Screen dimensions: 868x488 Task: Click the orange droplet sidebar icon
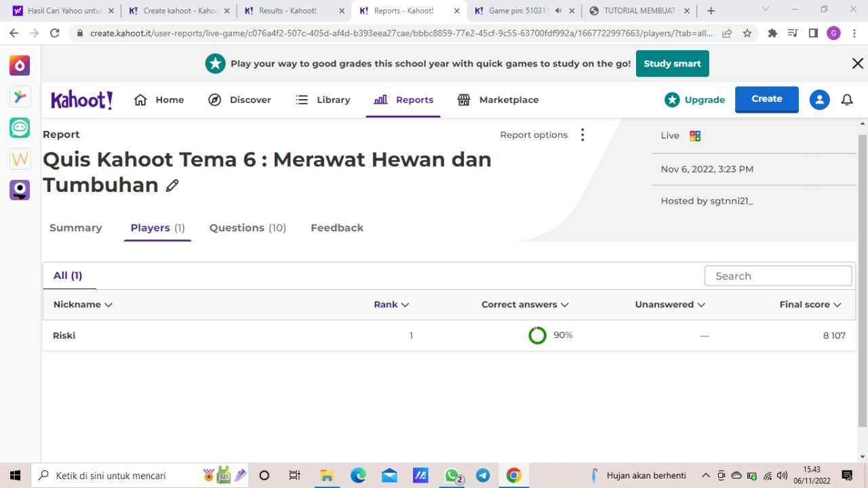point(20,65)
